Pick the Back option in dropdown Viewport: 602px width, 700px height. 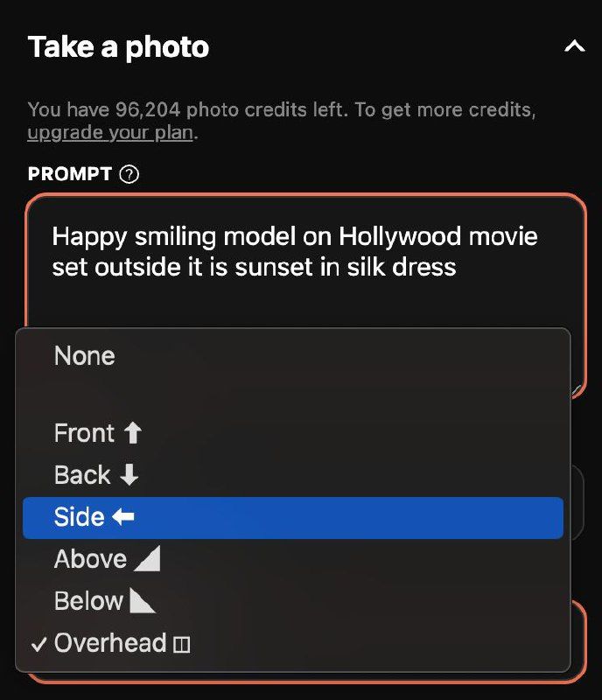82,475
